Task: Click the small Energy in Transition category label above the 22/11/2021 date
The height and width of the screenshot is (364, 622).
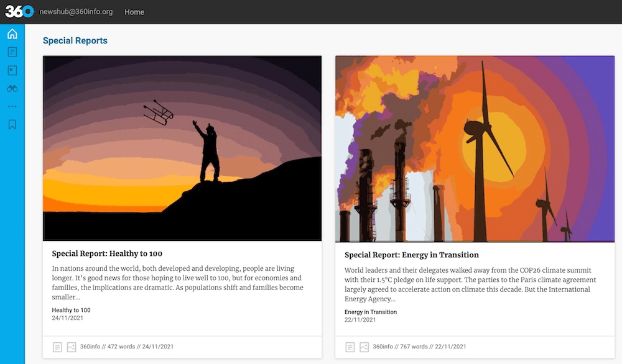Action: 370,312
